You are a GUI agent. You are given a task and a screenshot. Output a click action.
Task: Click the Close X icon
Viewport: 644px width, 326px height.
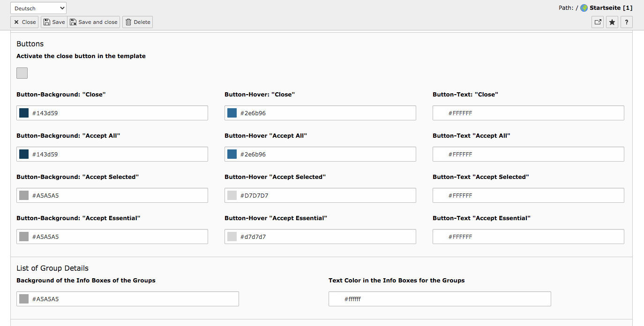[16, 22]
